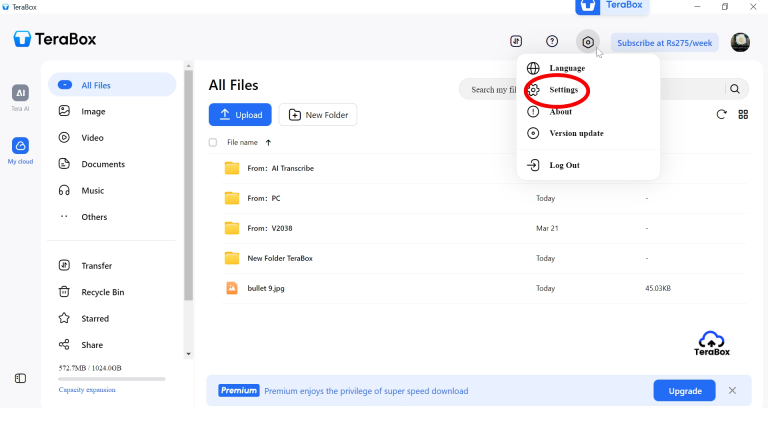768x432 pixels.
Task: Refresh the file list
Action: click(721, 115)
